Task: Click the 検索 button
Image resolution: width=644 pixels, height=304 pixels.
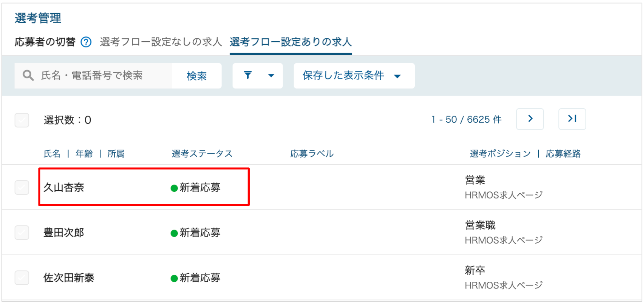Action: pyautogui.click(x=197, y=76)
